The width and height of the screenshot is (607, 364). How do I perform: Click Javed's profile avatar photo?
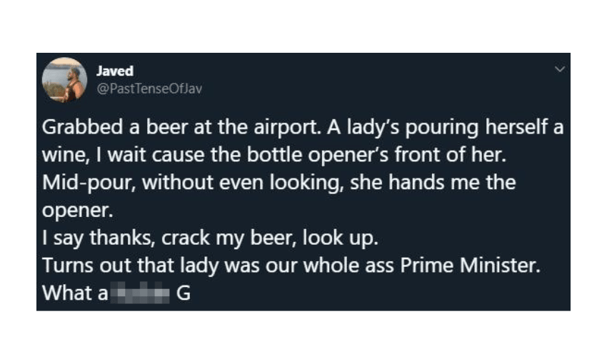[x=65, y=80]
